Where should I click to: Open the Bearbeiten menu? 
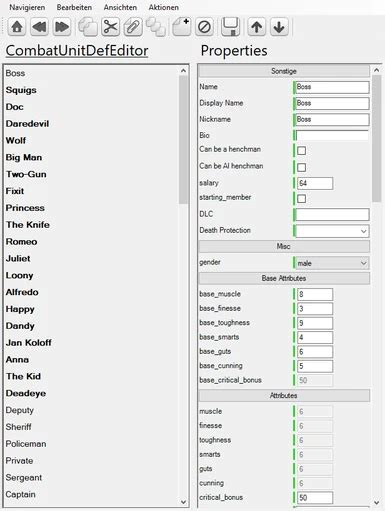[x=74, y=7]
